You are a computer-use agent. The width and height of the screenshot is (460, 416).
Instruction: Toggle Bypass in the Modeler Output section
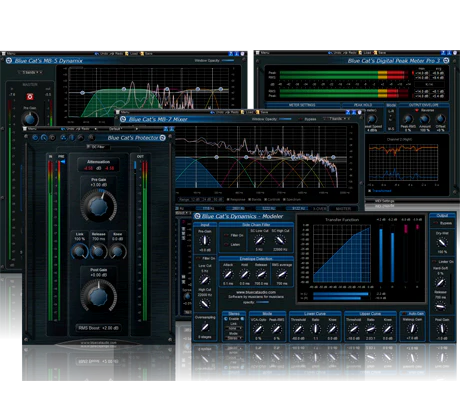(x=435, y=223)
